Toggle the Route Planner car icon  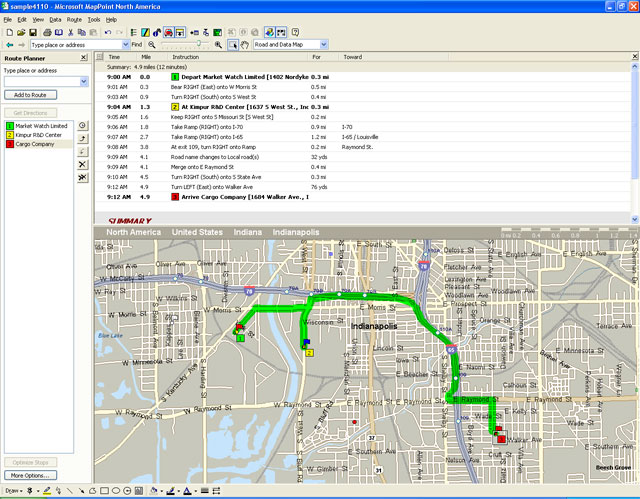[x=168, y=32]
